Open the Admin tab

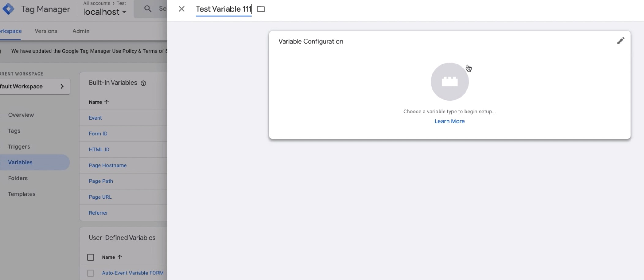coord(81,31)
